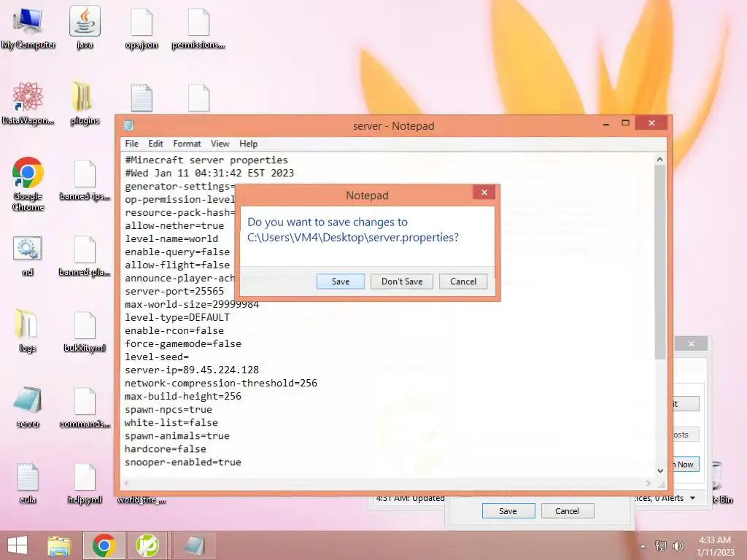Screen dimensions: 747x560
Task: Click the enable-rcon=false line
Action: (174, 330)
